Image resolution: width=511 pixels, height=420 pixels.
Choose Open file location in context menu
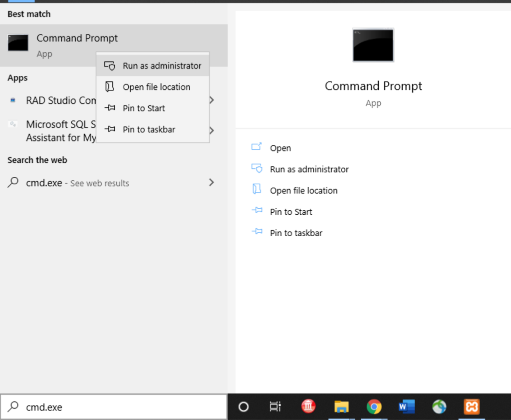pos(153,87)
